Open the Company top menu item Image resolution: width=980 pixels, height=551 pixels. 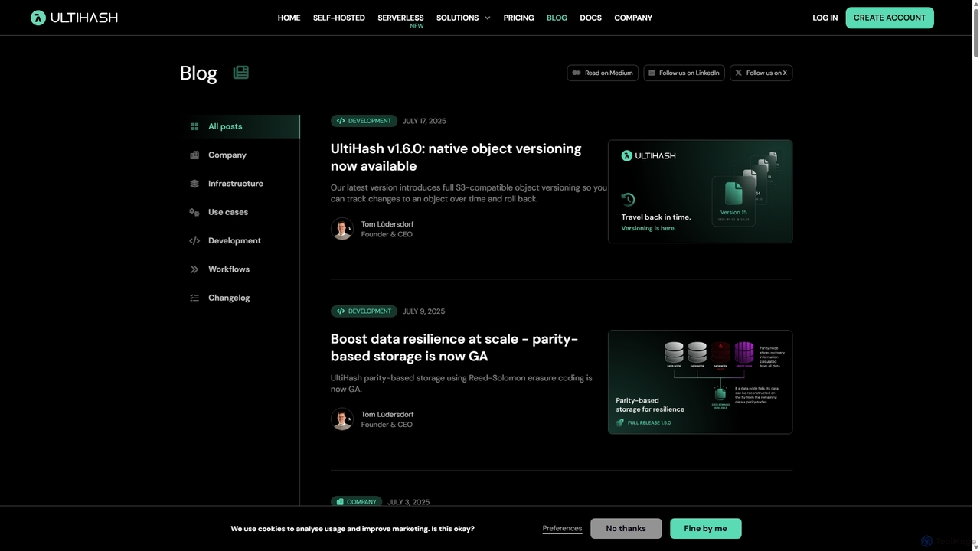coord(633,18)
